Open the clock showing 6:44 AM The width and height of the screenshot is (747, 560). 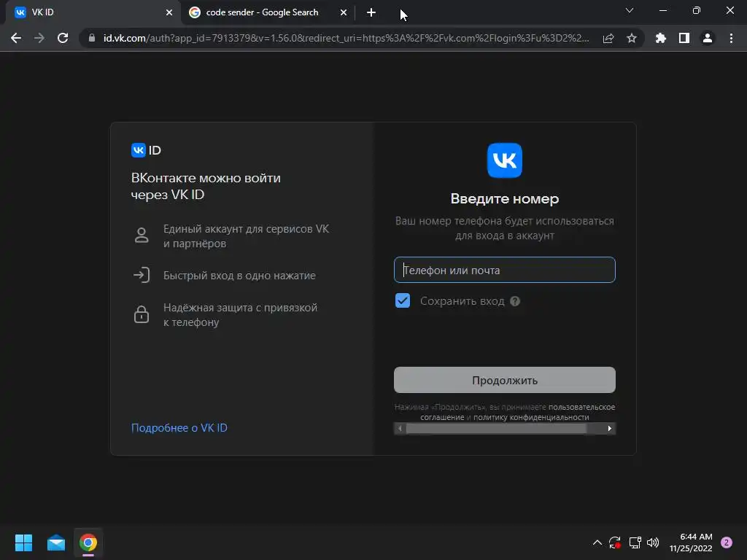691,542
